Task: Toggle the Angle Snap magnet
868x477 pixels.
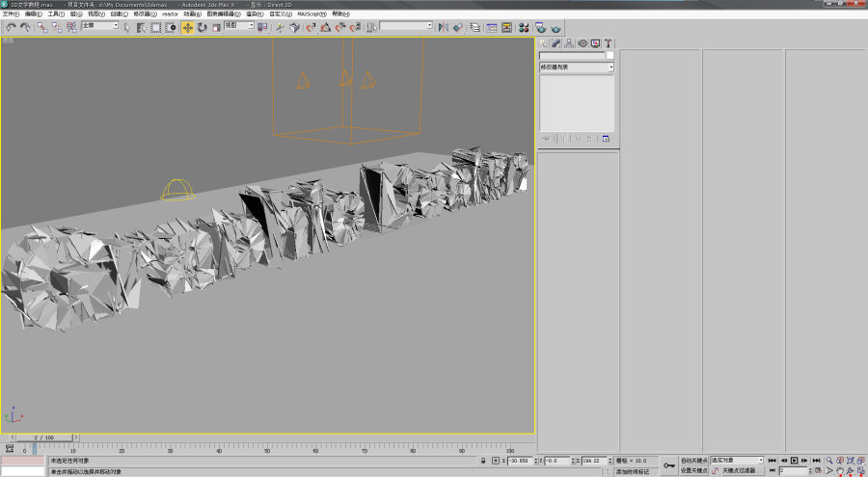Action: coord(326,27)
